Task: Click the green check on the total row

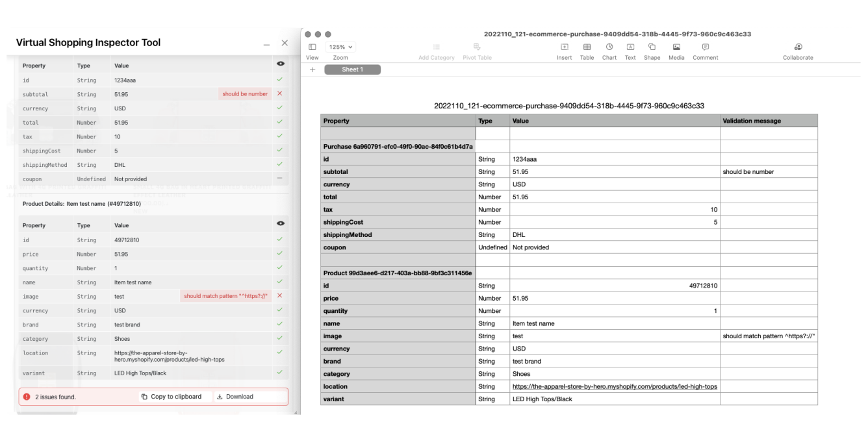Action: pyautogui.click(x=280, y=122)
